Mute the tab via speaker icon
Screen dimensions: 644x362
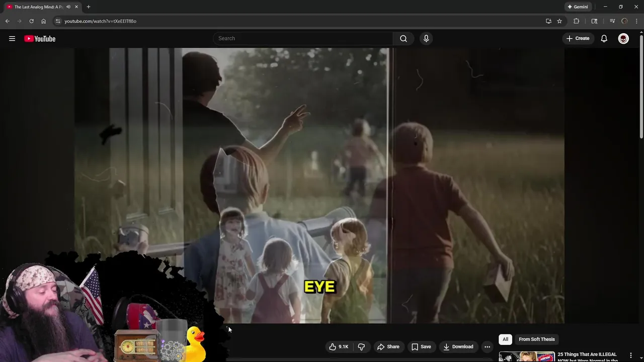[x=68, y=7]
